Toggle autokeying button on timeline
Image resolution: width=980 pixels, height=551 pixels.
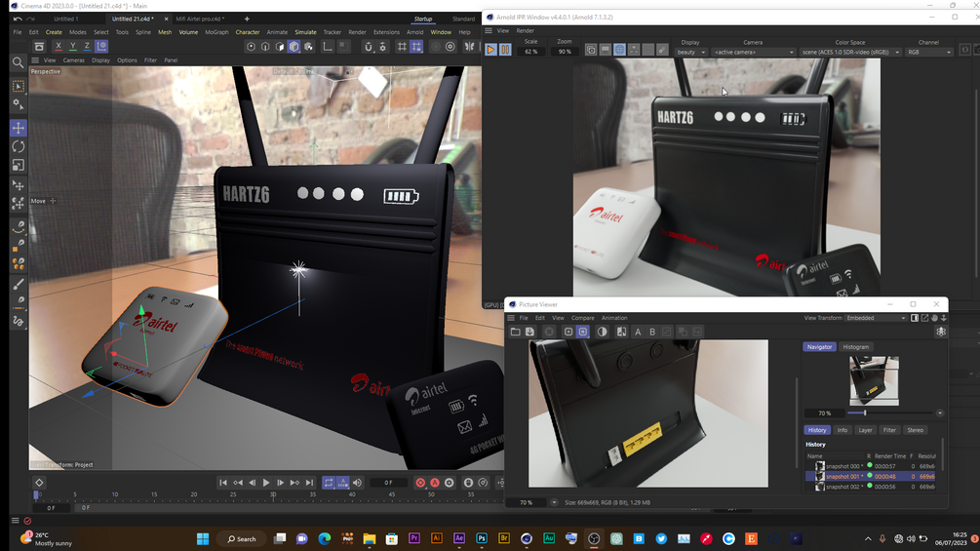(x=435, y=483)
